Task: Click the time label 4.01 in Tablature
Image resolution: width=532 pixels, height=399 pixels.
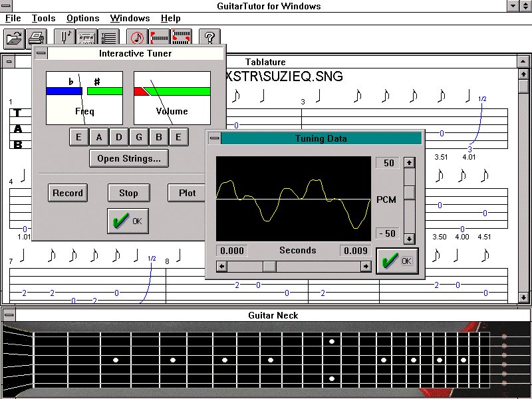Action: (x=469, y=157)
